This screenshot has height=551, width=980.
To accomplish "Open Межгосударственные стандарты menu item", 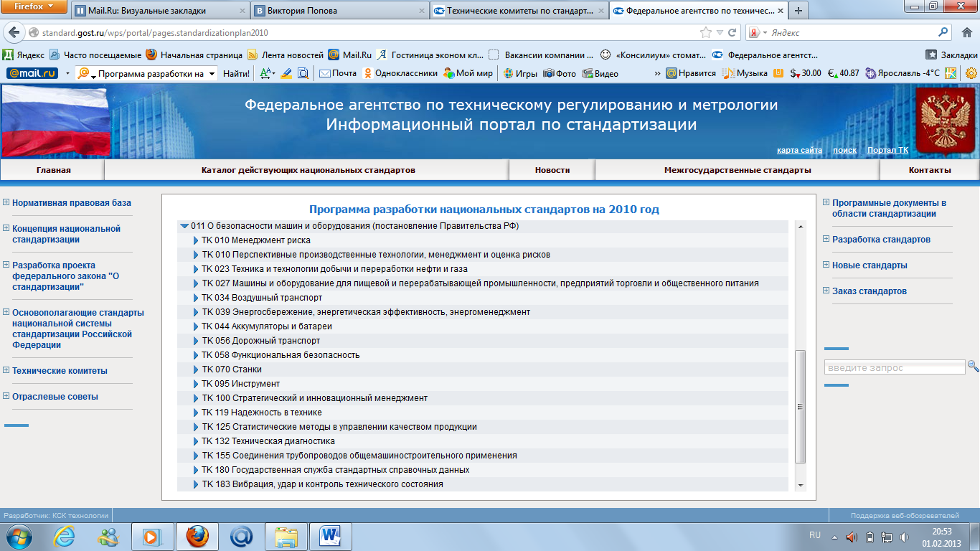I will [738, 170].
